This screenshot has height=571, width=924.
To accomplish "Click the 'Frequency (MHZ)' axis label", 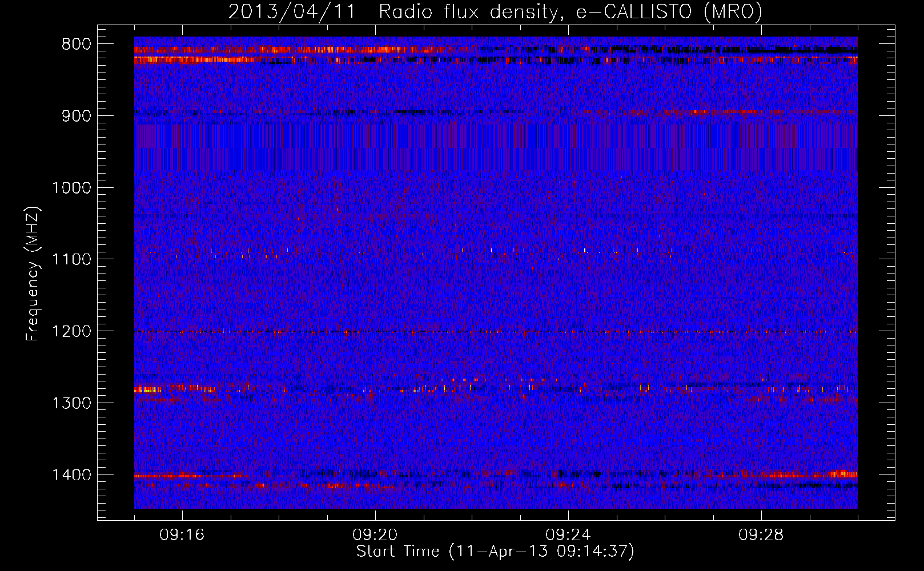I will click(x=33, y=274).
